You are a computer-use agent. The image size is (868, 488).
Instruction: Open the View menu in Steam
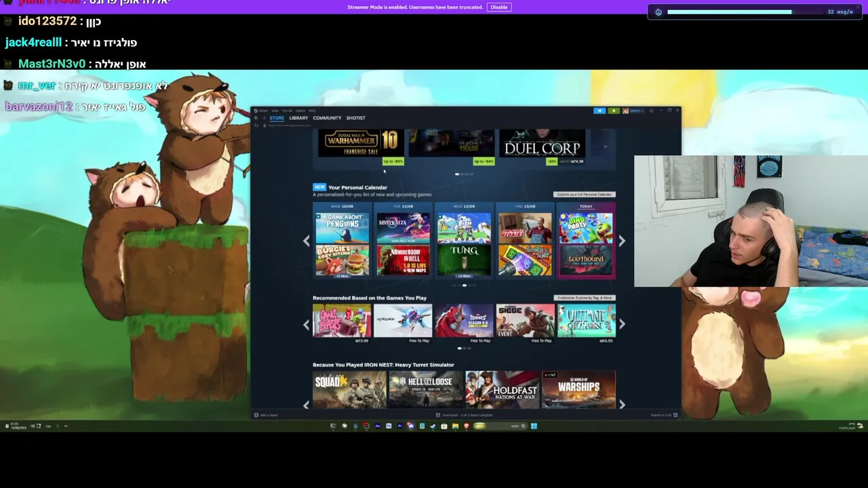point(275,110)
